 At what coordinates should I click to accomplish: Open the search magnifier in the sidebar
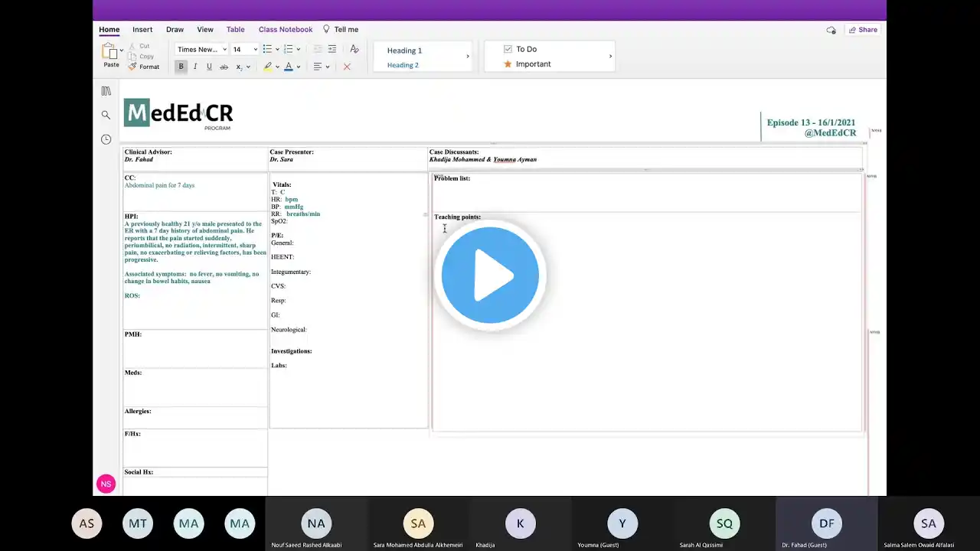click(106, 115)
